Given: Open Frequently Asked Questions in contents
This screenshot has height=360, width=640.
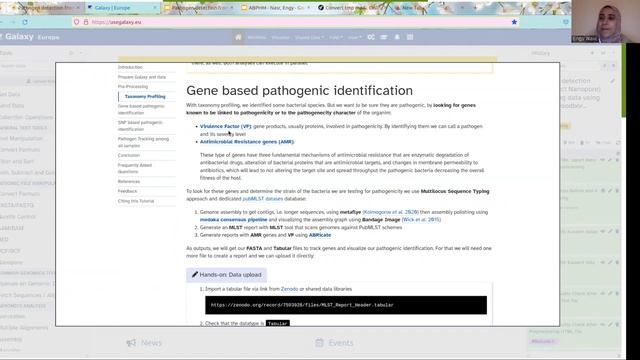Looking at the screenshot, I should click(x=135, y=168).
